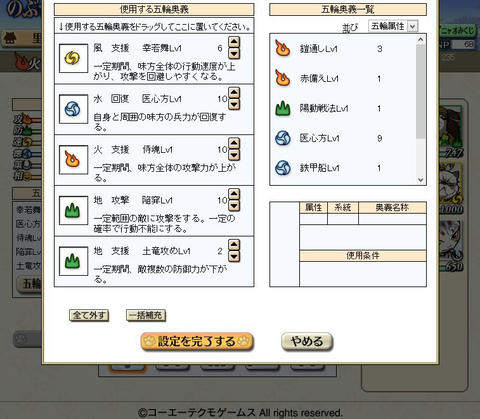Click 一括補充 button

[x=146, y=315]
